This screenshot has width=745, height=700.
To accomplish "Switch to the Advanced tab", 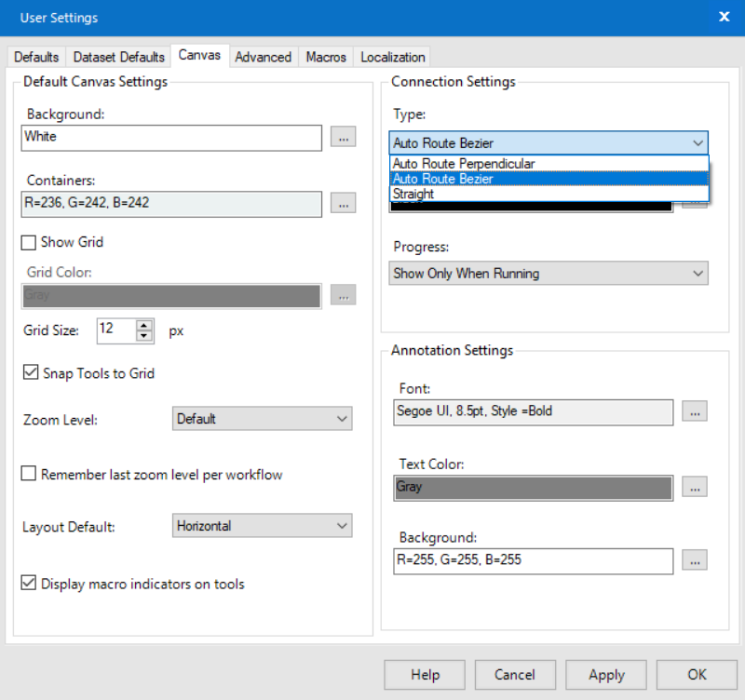I will point(263,57).
